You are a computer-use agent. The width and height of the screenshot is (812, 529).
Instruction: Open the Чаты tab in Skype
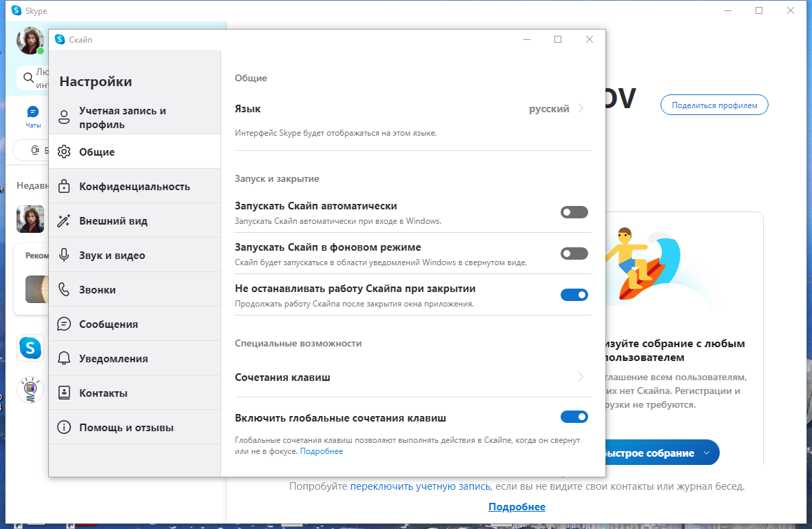coord(32,116)
